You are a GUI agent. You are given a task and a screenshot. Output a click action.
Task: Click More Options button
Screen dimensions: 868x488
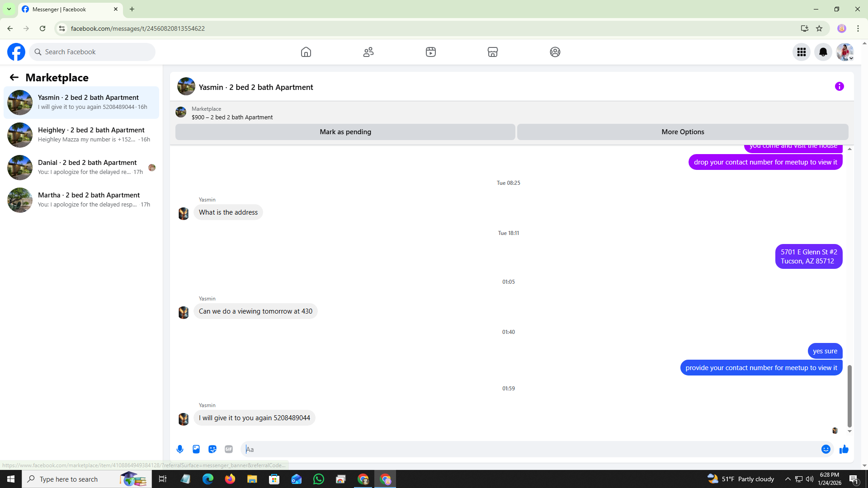(x=683, y=132)
